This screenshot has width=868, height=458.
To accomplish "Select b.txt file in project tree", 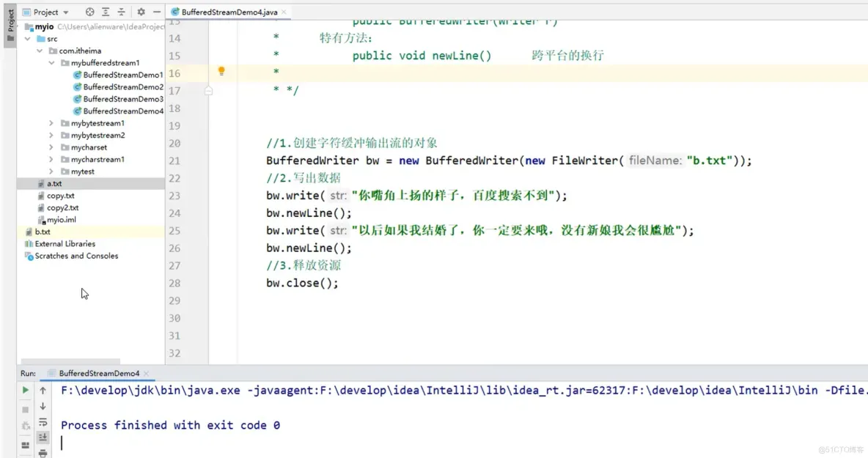I will (42, 232).
